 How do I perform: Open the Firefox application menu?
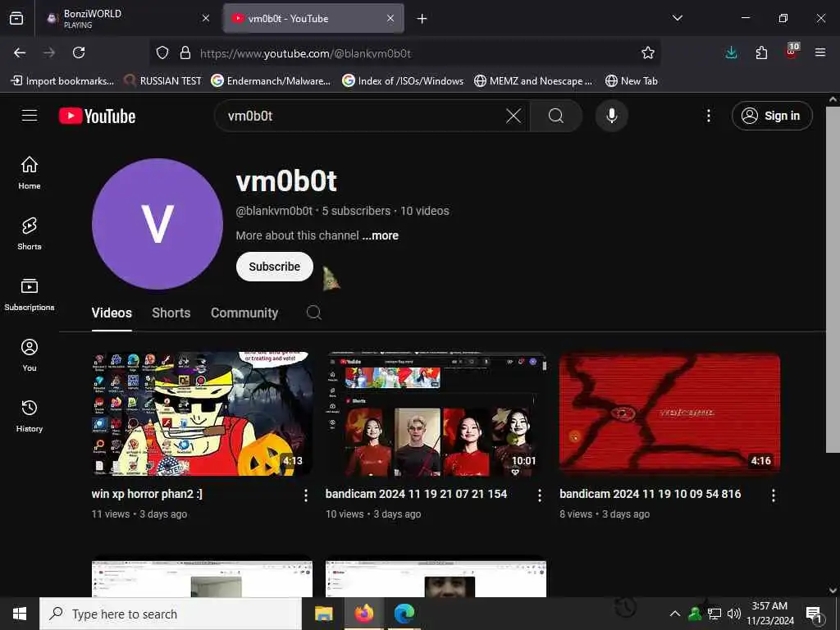pos(820,52)
